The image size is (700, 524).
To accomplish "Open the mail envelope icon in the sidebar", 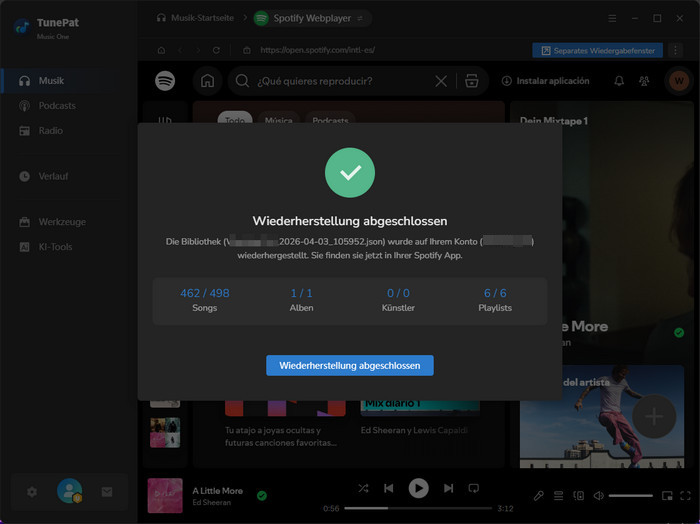I will click(107, 492).
